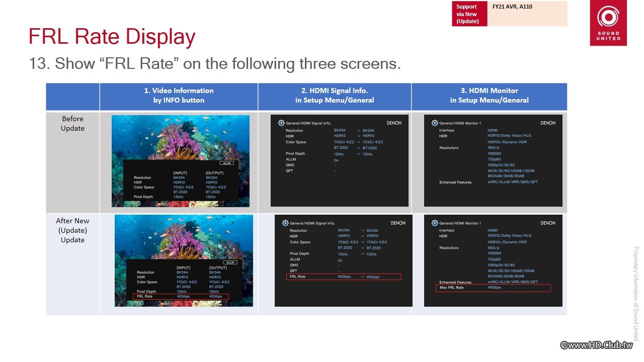Open the www.HD.Club.tw watermark link
Viewport: 644px width, 362px height.
tap(597, 345)
